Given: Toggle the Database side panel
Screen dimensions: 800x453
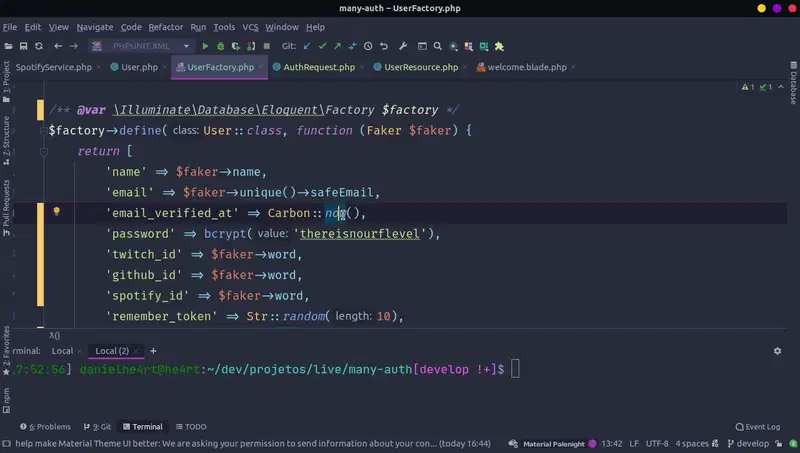Looking at the screenshot, I should [793, 83].
